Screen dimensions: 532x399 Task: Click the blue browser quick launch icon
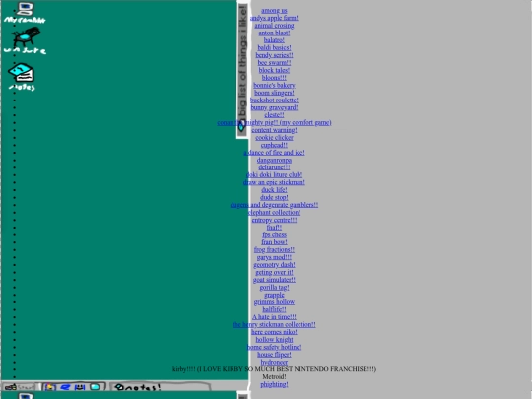[x=65, y=387]
